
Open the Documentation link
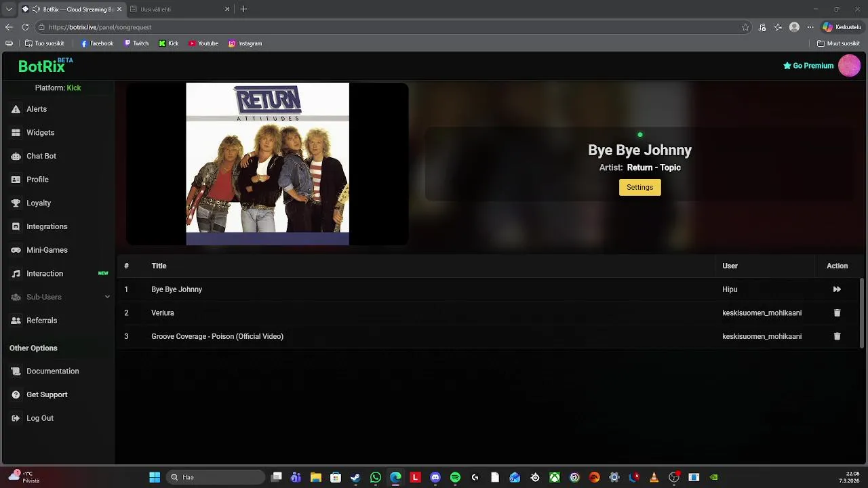(52, 371)
